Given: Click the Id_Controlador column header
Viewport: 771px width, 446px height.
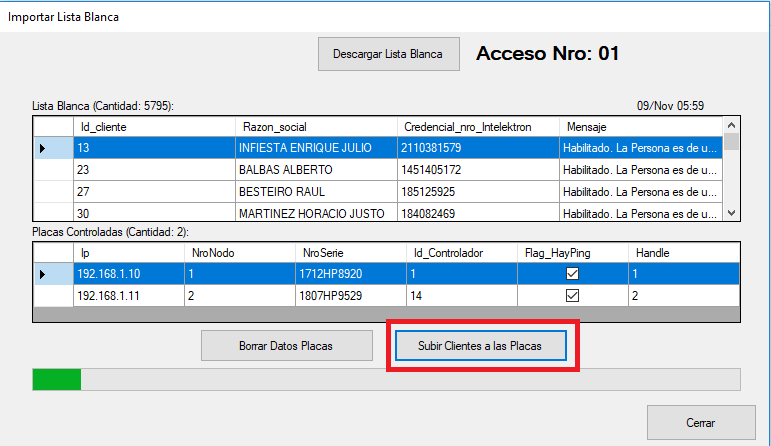Looking at the screenshot, I should (x=460, y=254).
